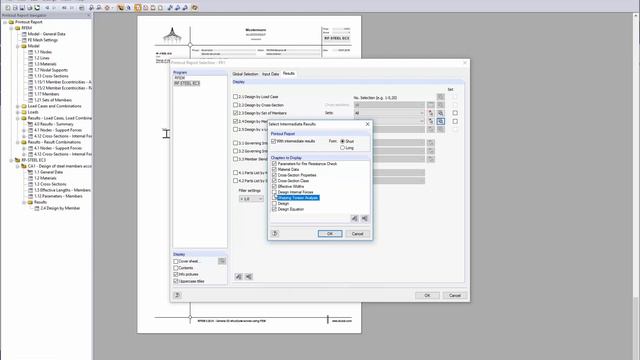Click details icon in the 2.1 Design by Load Case row
The image size is (640, 360).
(440, 97)
